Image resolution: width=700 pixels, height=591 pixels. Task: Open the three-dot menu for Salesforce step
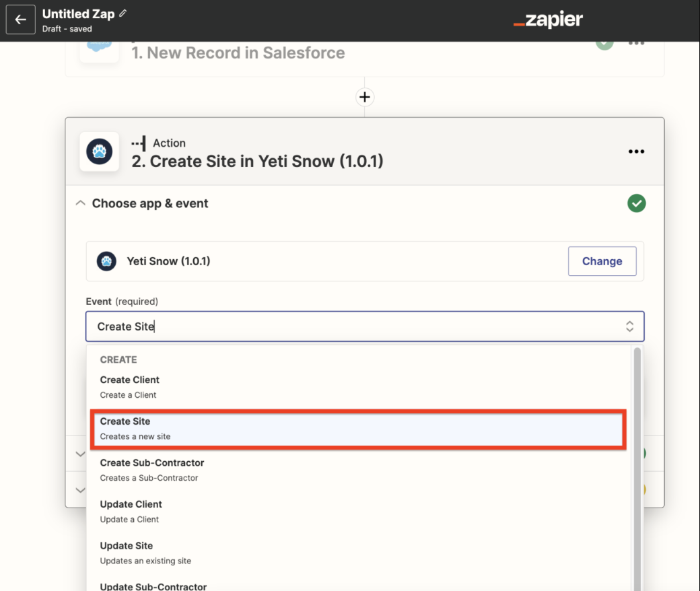click(x=636, y=43)
